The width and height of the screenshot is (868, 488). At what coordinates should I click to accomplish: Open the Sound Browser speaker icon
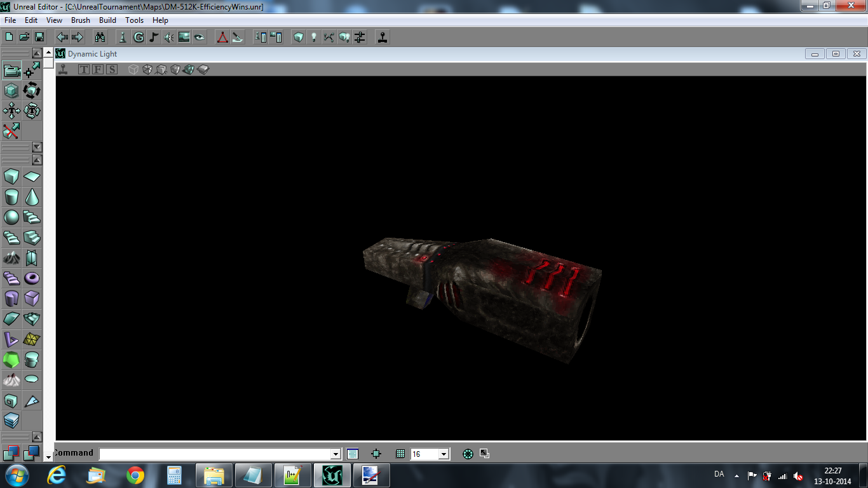(169, 37)
